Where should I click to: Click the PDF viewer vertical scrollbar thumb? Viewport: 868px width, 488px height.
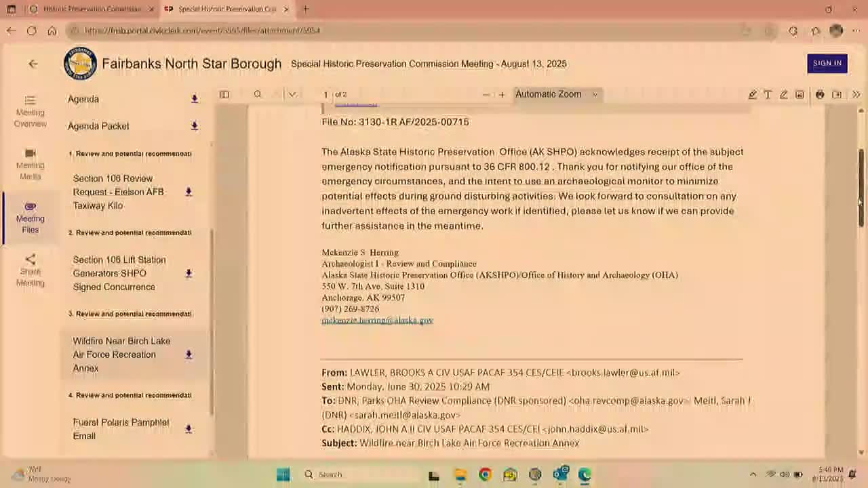[x=862, y=188]
